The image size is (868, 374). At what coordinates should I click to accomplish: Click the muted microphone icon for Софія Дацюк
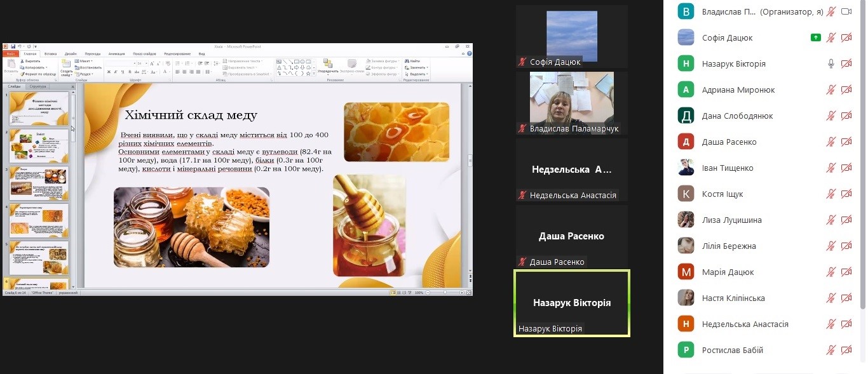pos(831,37)
